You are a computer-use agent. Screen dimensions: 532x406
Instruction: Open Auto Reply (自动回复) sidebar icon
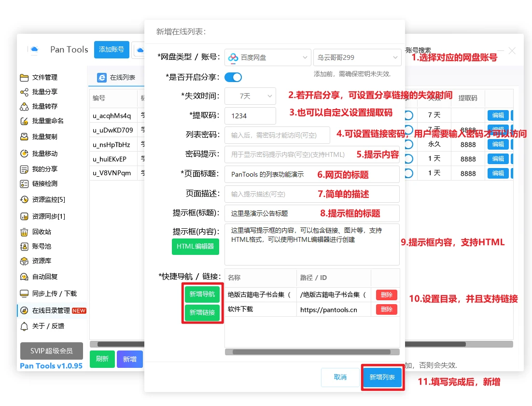pos(24,277)
